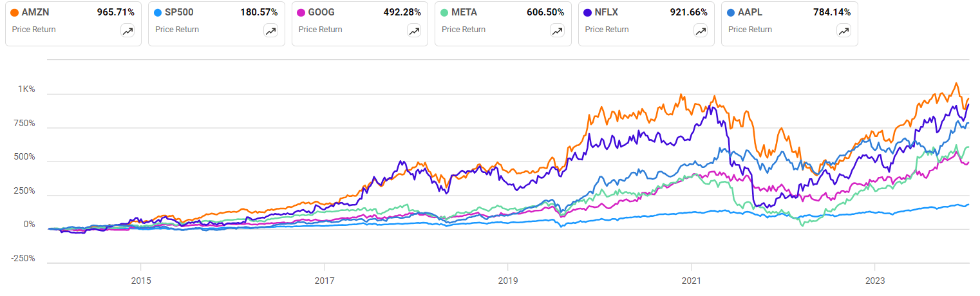The image size is (980, 296).
Task: Select the AAPL ticker name
Action: (x=751, y=12)
